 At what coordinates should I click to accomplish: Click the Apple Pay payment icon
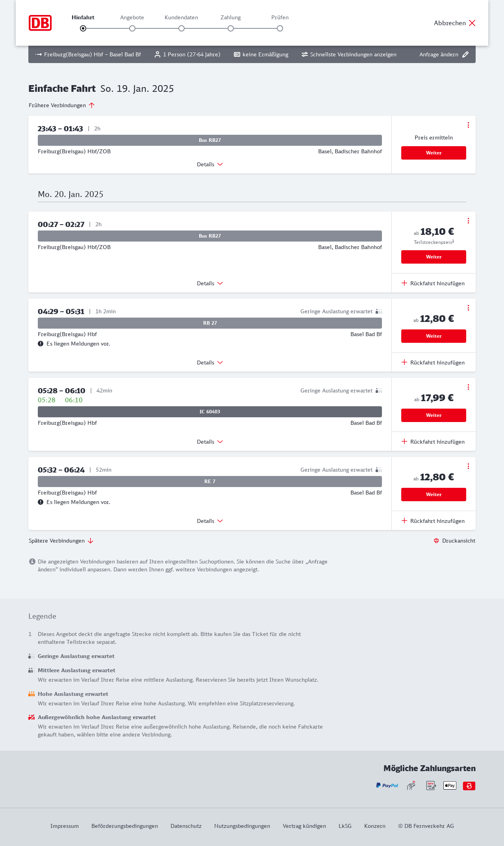click(450, 786)
